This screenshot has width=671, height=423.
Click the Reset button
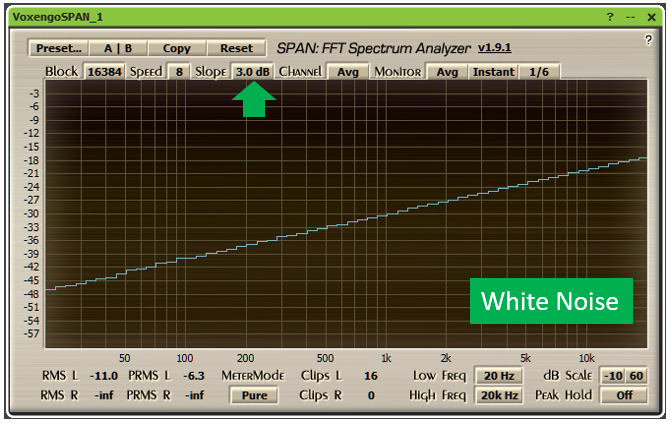236,48
